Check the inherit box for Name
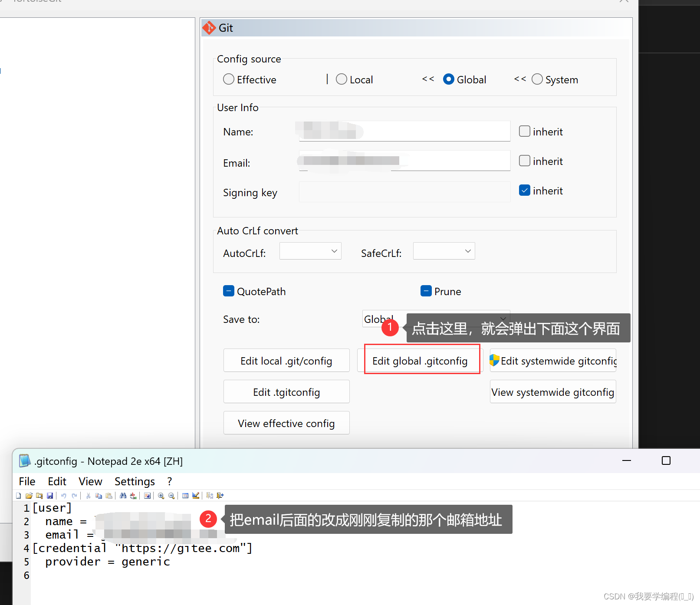The width and height of the screenshot is (700, 605). [x=525, y=131]
